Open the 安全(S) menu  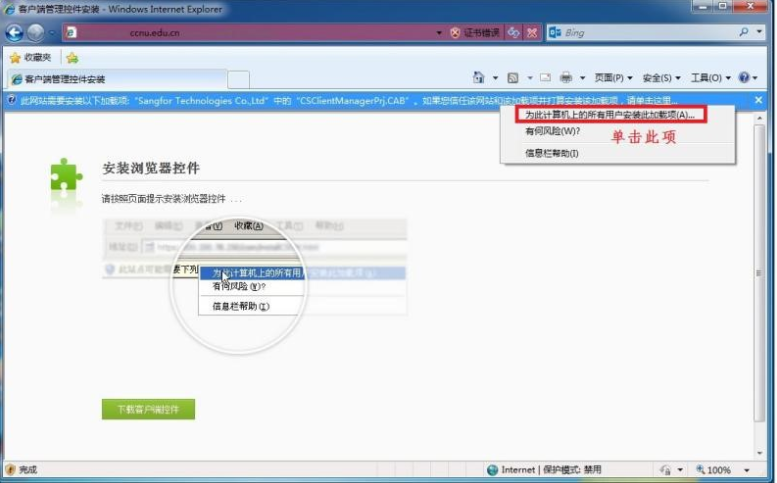[661, 78]
